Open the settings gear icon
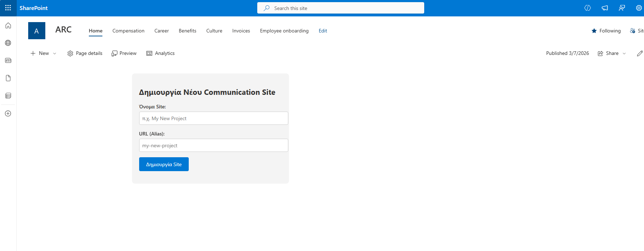 pyautogui.click(x=639, y=8)
